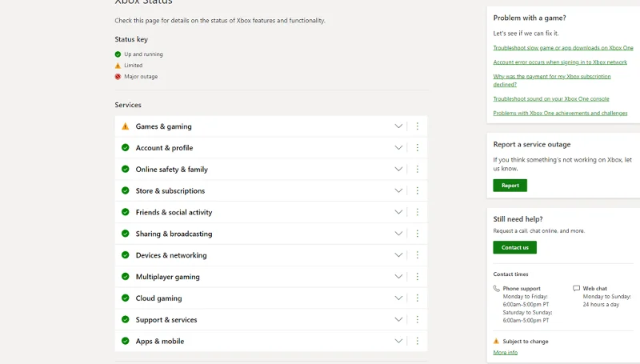Expand the Support & services chevron
This screenshot has height=364, width=640.
[x=398, y=319]
